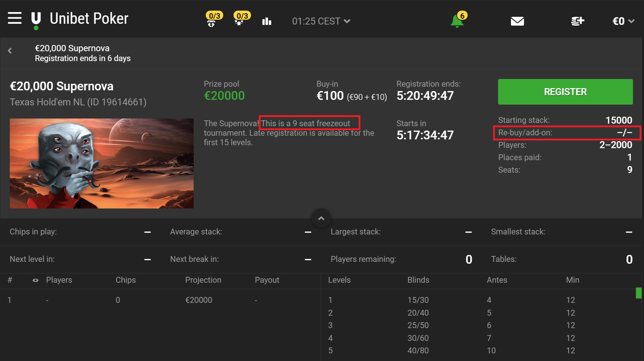Open the statistics bar chart icon
The width and height of the screenshot is (644, 361).
[x=267, y=21]
